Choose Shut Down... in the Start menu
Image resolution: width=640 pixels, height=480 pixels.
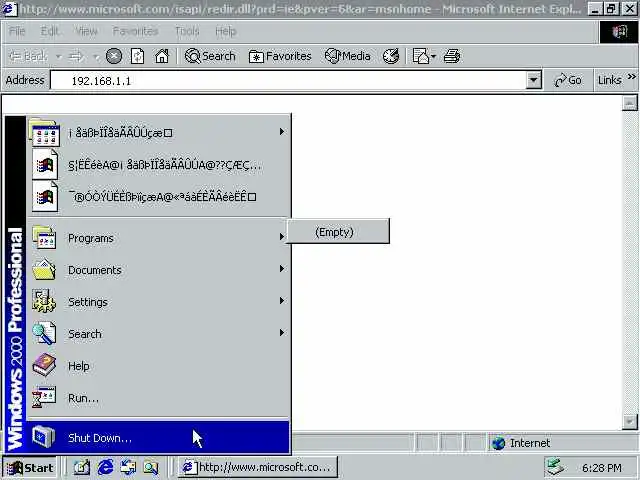[158, 438]
